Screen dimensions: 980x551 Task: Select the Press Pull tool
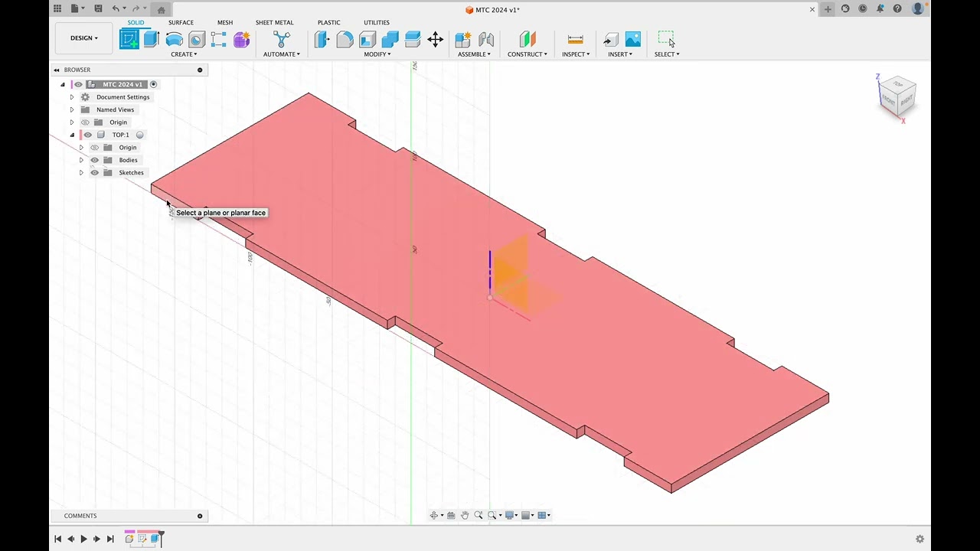click(x=322, y=40)
